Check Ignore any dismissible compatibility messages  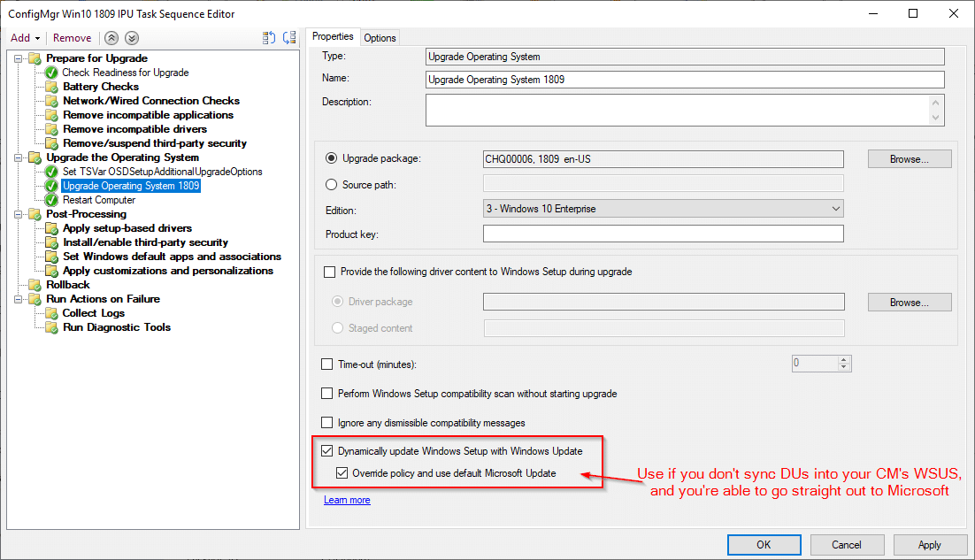point(327,423)
